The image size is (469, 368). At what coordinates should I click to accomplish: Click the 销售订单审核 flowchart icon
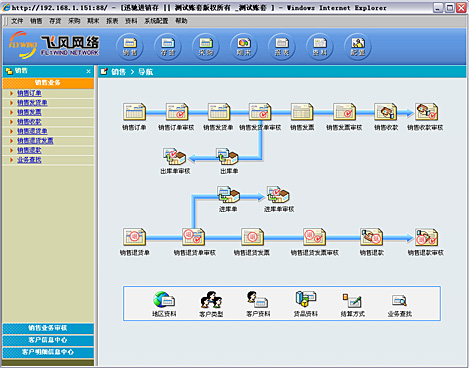point(177,112)
